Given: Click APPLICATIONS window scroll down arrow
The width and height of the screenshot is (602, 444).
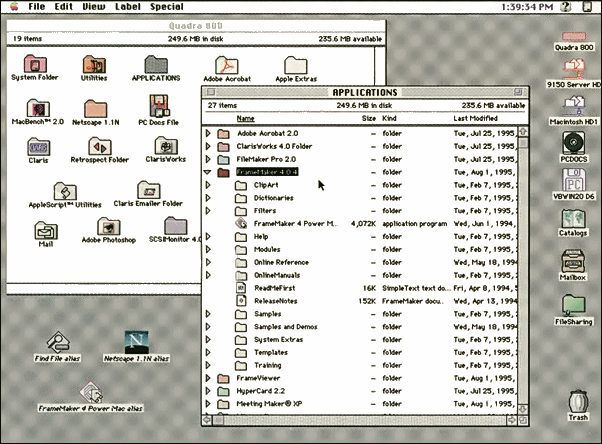Looking at the screenshot, I should (523, 409).
